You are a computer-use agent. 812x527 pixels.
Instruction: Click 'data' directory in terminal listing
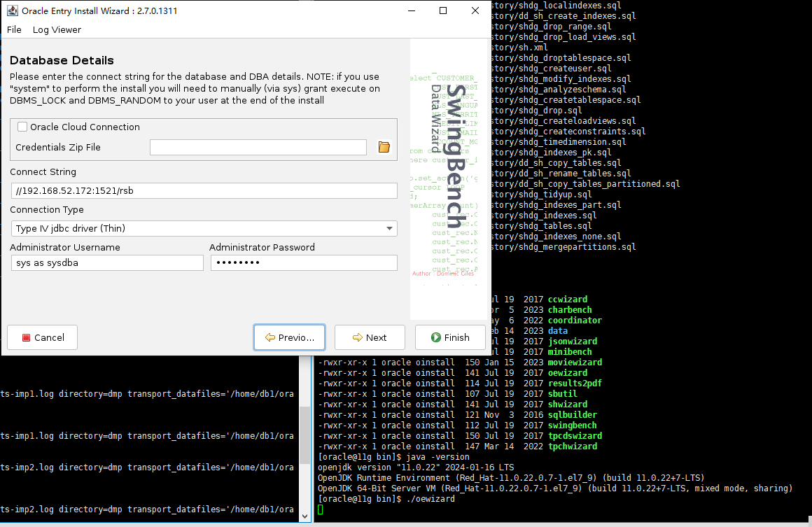558,331
